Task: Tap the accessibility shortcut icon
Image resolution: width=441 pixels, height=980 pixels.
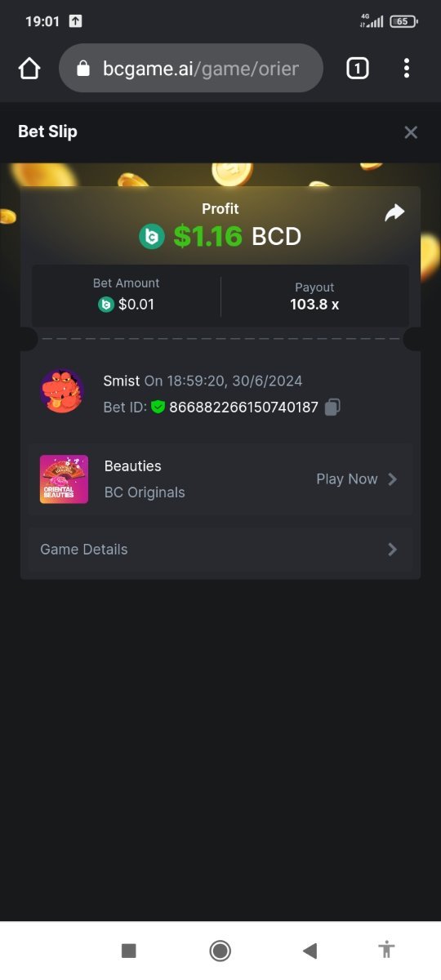Action: [387, 950]
